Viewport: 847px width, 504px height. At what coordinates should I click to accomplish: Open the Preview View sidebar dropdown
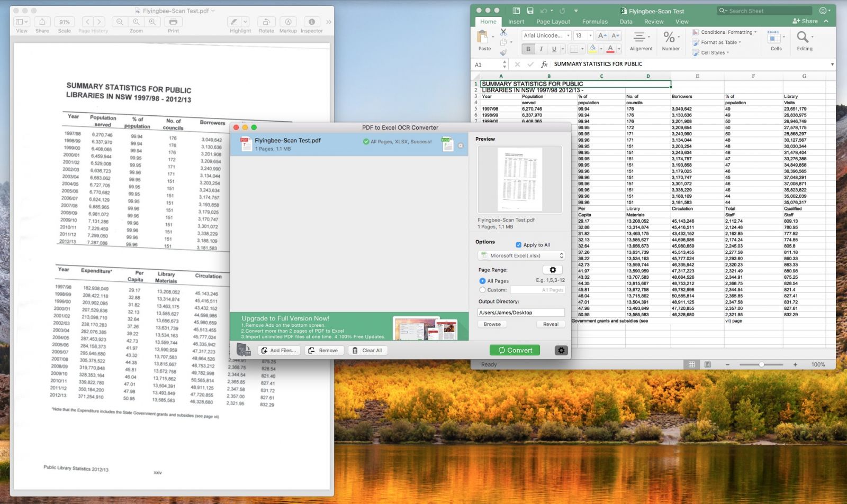click(x=22, y=22)
